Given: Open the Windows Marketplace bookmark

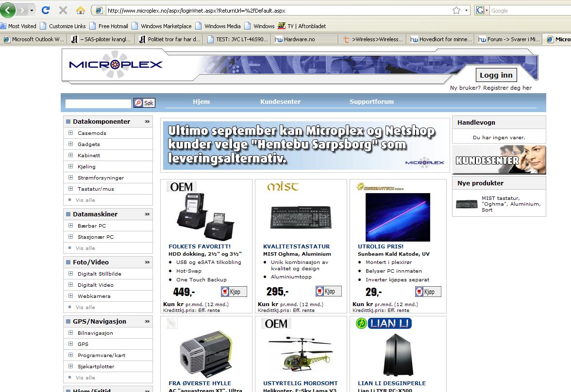Looking at the screenshot, I should pyautogui.click(x=162, y=26).
